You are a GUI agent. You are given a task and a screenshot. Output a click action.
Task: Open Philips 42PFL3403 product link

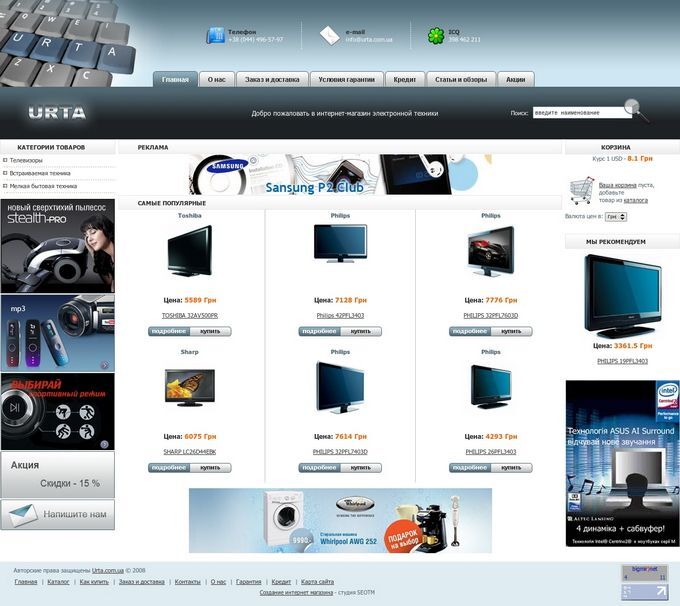[340, 316]
